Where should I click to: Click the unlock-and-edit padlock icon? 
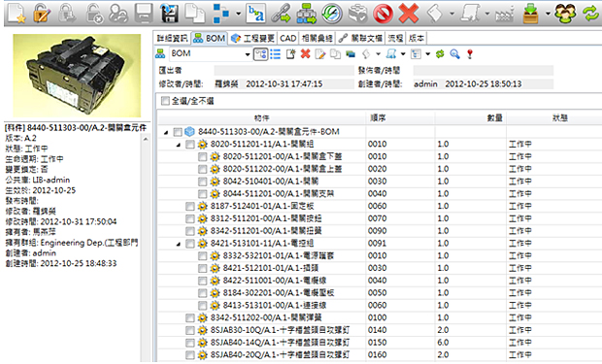(42, 13)
